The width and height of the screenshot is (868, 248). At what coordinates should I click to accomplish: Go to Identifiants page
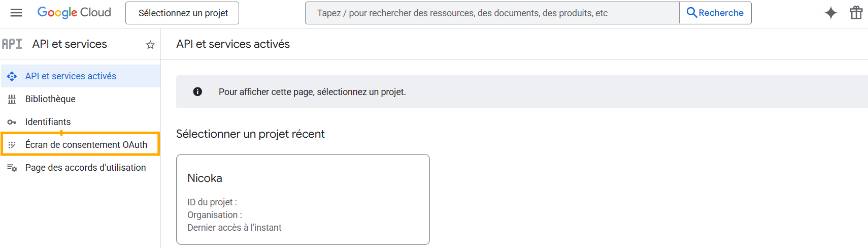[x=48, y=122]
